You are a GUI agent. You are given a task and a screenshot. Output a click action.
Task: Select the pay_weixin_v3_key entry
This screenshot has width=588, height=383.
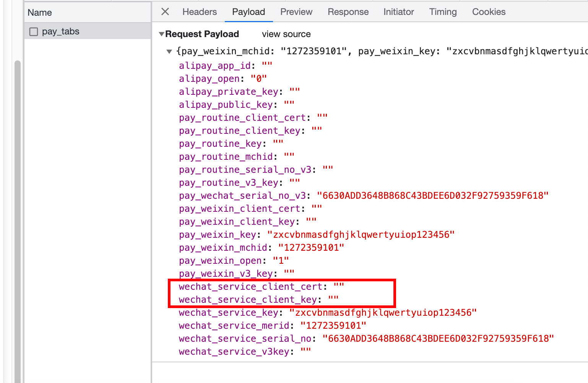click(x=237, y=273)
